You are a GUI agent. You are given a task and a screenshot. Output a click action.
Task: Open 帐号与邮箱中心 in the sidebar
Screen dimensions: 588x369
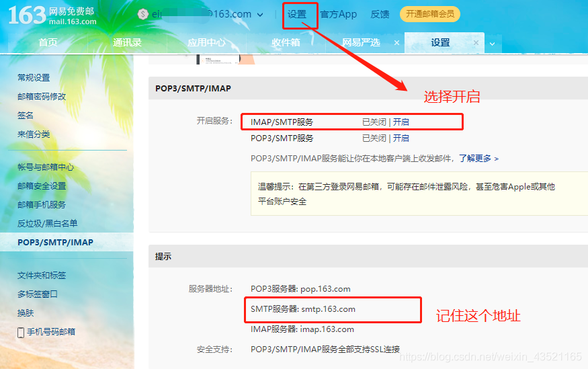click(x=46, y=167)
